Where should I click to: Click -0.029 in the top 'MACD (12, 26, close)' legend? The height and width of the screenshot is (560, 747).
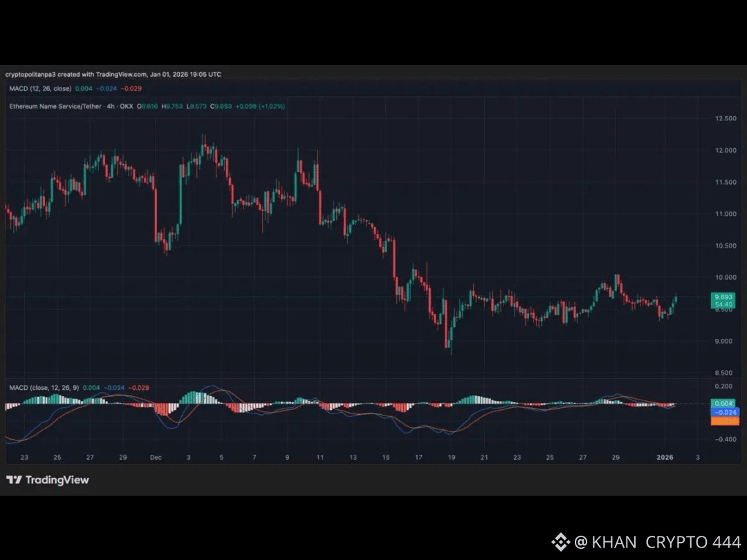[131, 88]
